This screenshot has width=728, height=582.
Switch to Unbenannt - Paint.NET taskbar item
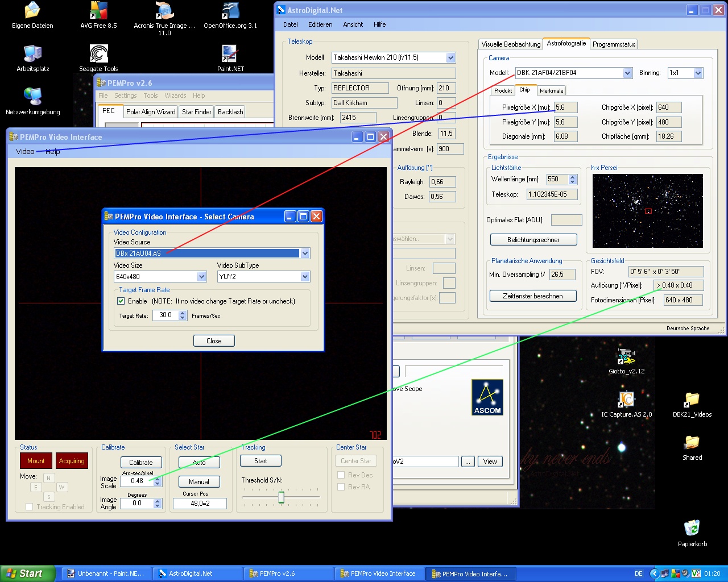point(106,573)
